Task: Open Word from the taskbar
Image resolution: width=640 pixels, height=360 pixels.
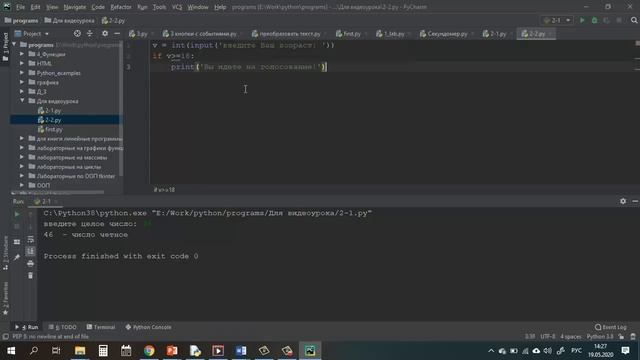Action: pos(241,351)
